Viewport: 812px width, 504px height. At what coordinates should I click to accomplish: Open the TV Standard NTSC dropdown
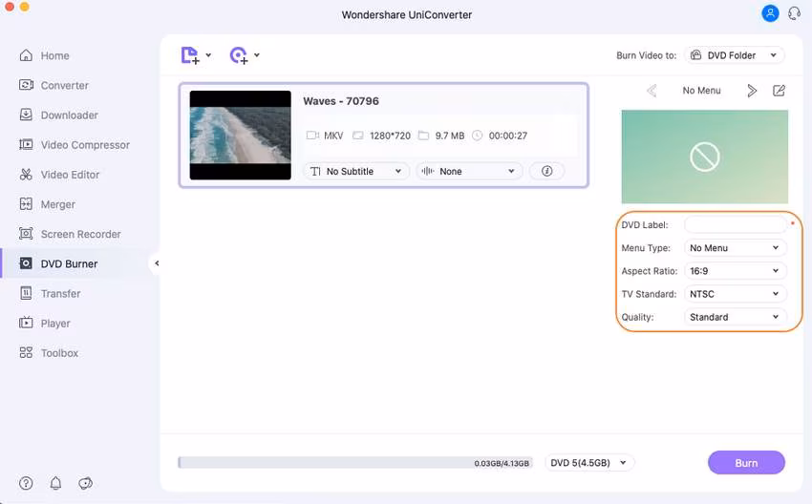[736, 294]
